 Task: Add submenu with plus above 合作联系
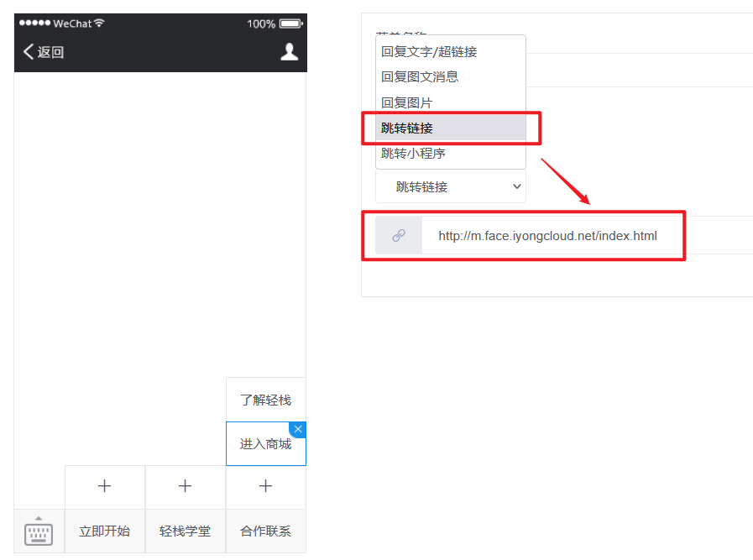click(x=265, y=486)
